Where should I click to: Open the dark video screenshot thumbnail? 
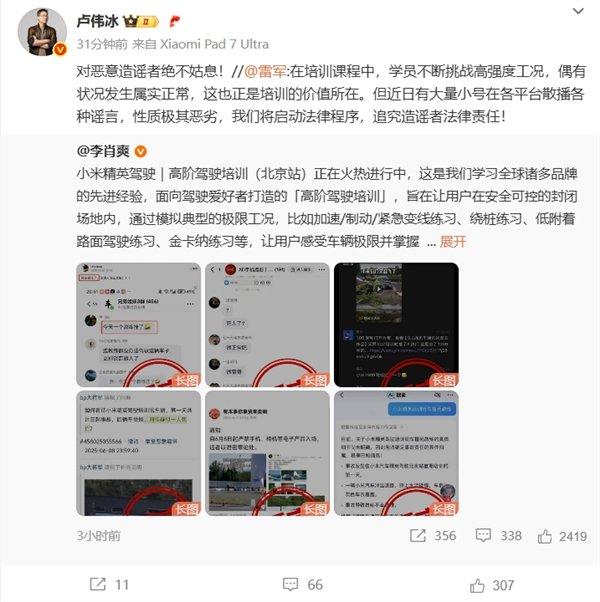pyautogui.click(x=396, y=325)
